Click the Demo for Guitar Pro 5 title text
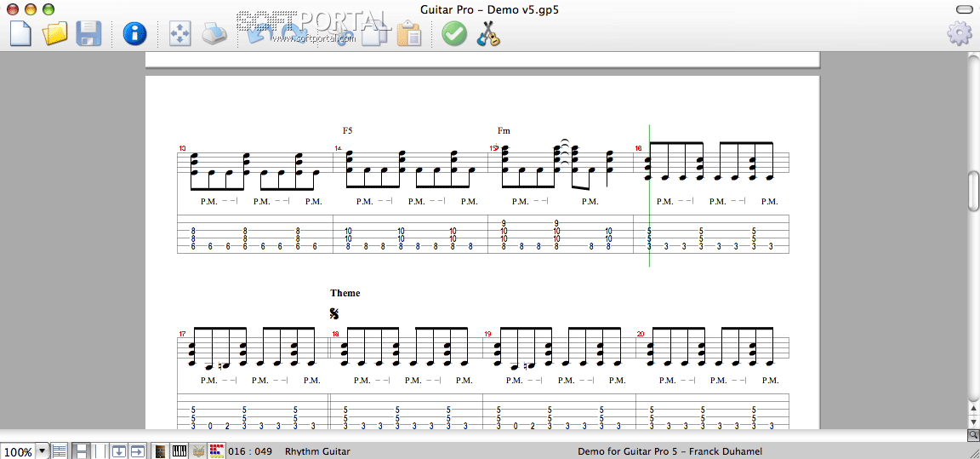The height and width of the screenshot is (459, 980). coord(670,451)
